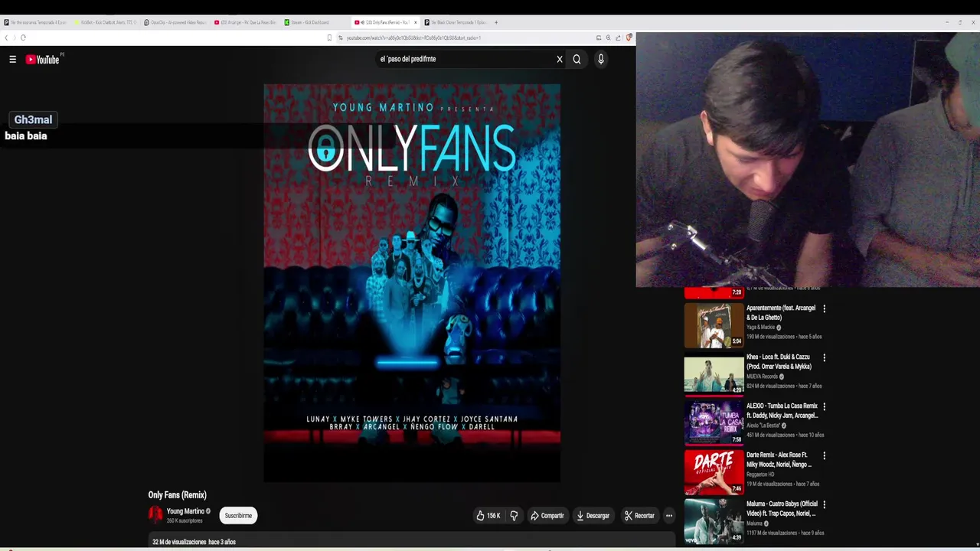
Task: Click the Recortar clip button
Action: coord(639,516)
